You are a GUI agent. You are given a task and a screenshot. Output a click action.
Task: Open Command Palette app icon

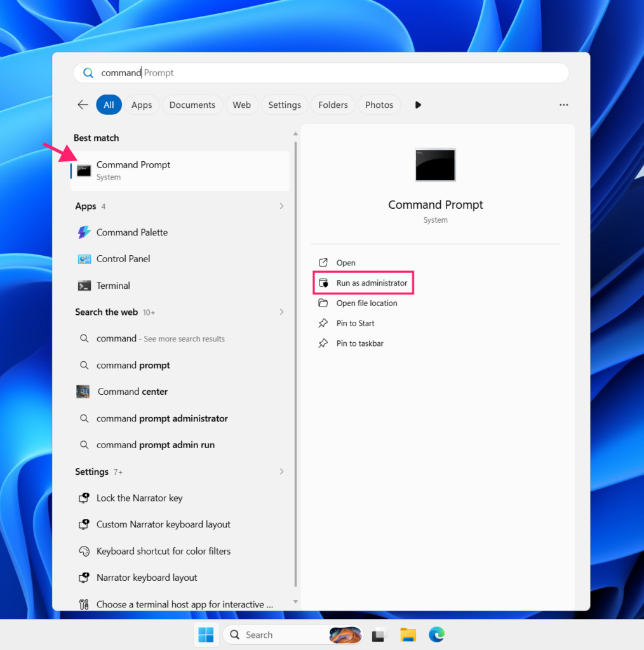point(84,232)
